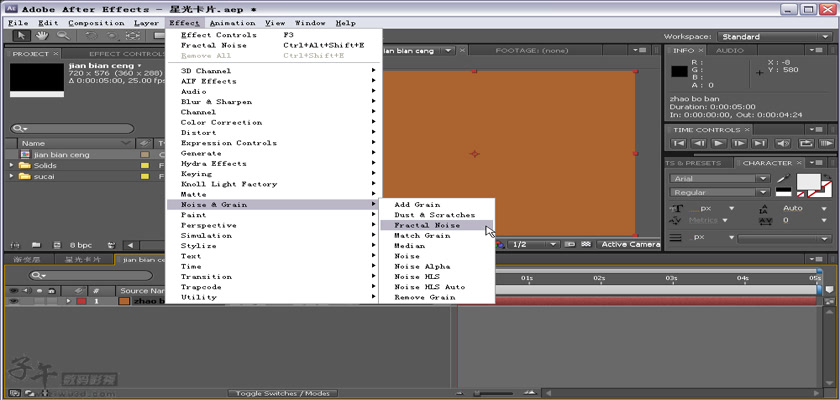Open Effect Controls from Effect menu
The height and width of the screenshot is (400, 840).
[273, 35]
